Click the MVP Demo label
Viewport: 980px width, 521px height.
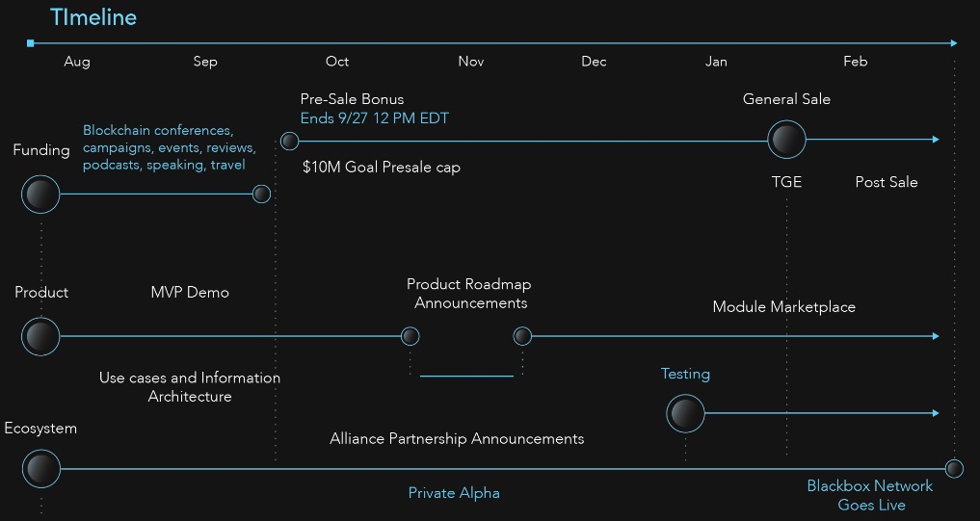(x=190, y=293)
